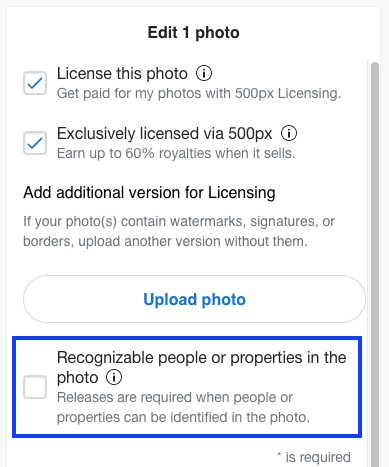Click 'Earn up to 60% royalties' description

tap(176, 153)
